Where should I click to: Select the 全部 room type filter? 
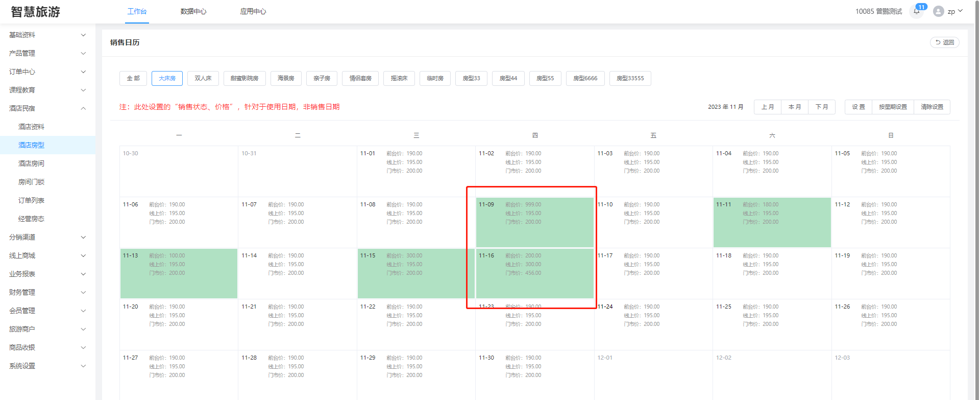click(x=133, y=78)
